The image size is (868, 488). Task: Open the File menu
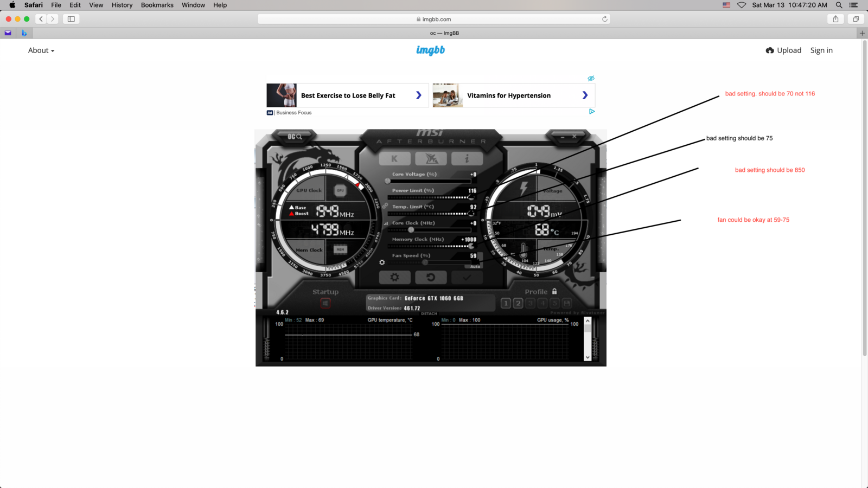pyautogui.click(x=56, y=5)
